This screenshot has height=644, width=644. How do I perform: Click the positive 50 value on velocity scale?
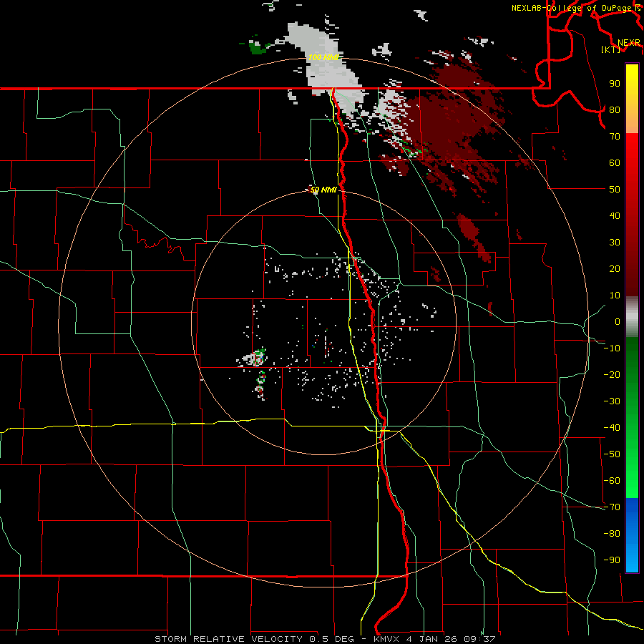click(x=615, y=190)
